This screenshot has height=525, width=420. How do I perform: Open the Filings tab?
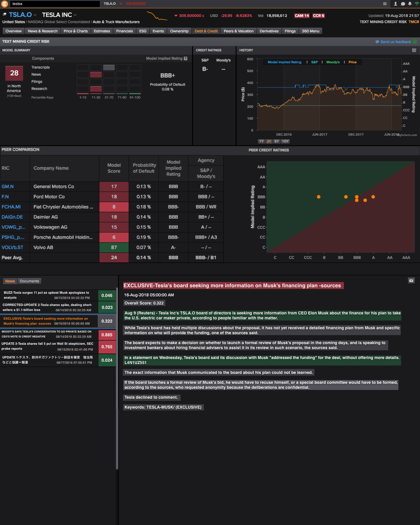pyautogui.click(x=290, y=31)
